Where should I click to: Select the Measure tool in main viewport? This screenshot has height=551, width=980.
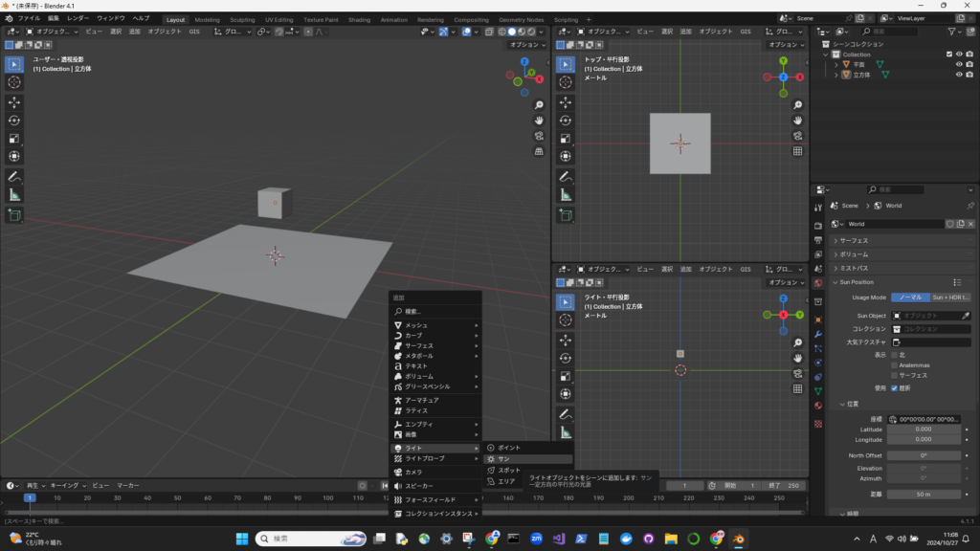coord(14,194)
